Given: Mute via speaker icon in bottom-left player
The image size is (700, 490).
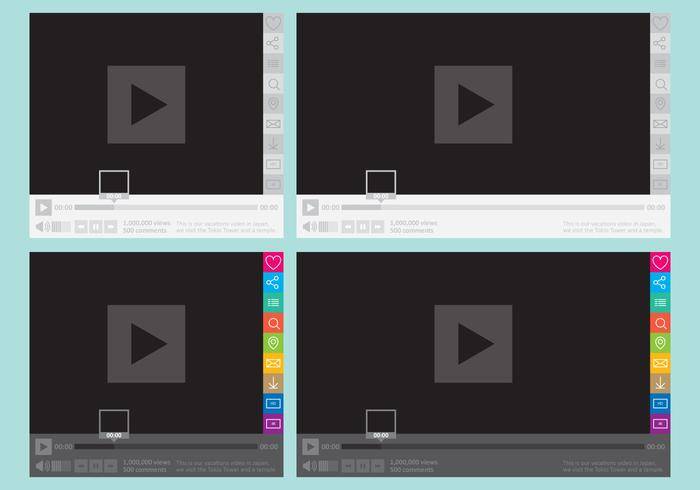Looking at the screenshot, I should (43, 466).
